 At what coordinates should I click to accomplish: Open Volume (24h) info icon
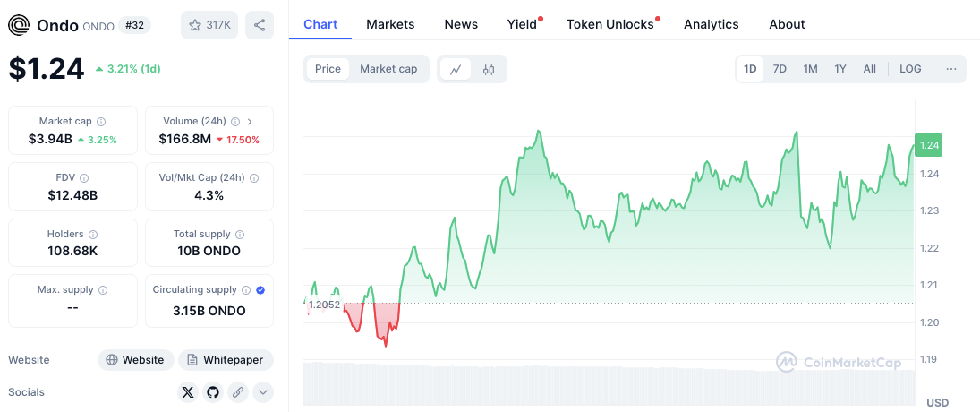pos(235,121)
